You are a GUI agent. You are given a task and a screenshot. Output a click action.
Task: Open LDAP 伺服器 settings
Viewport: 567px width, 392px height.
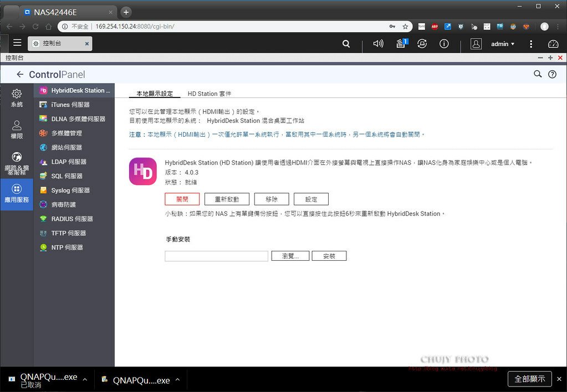74,162
